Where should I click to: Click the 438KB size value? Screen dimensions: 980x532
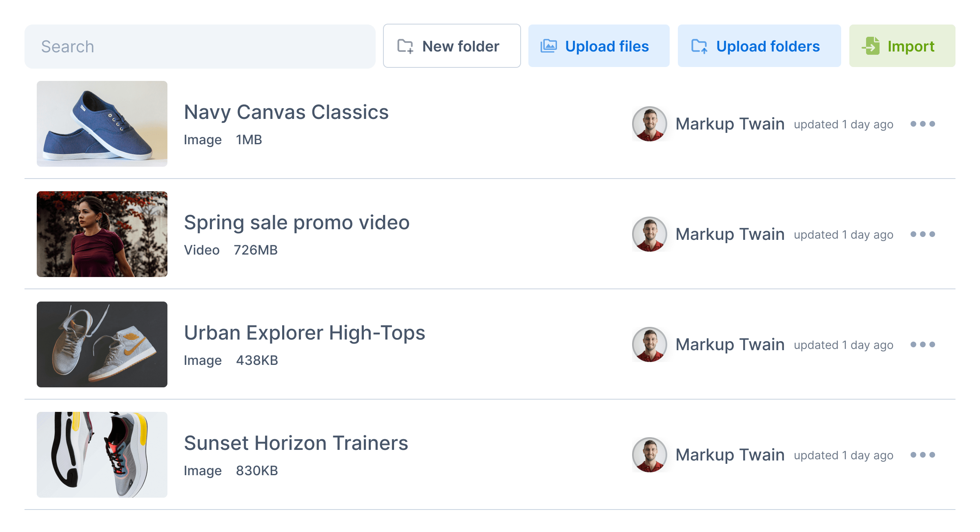pos(257,360)
